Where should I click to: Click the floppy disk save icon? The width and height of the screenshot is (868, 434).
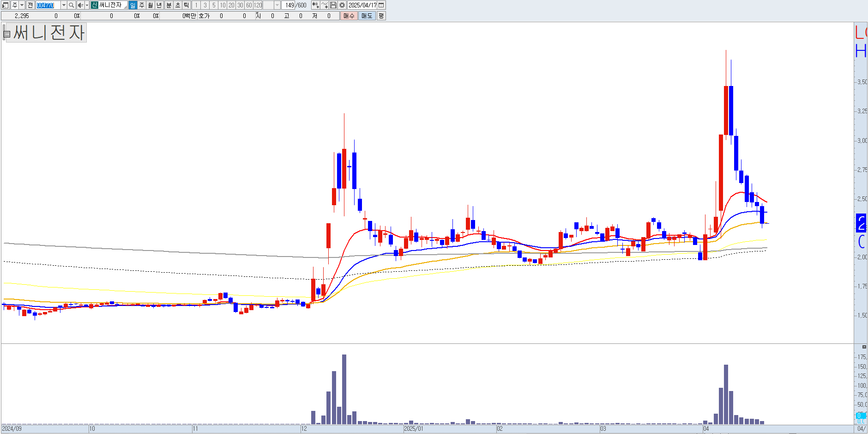coord(333,5)
